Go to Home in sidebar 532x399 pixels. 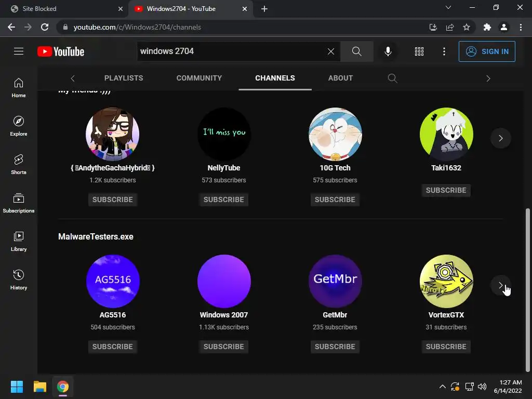click(x=19, y=88)
